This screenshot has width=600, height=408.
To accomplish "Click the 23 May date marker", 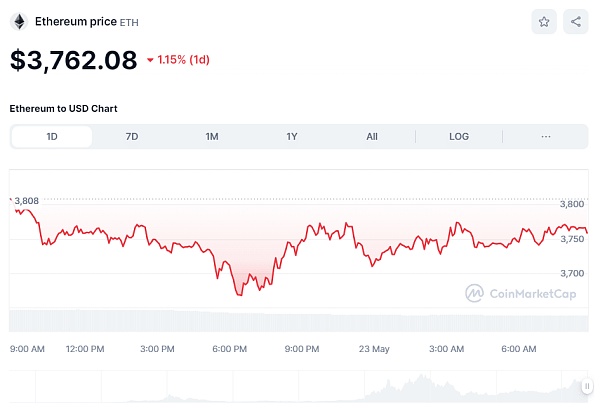I will (x=373, y=349).
